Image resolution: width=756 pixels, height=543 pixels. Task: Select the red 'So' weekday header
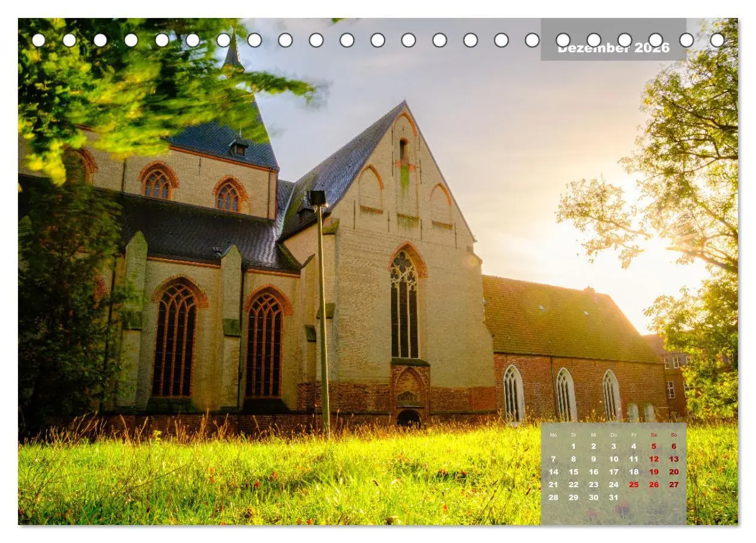click(x=674, y=435)
